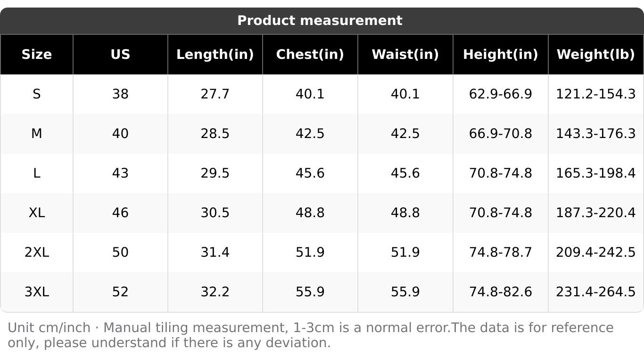This screenshot has height=358, width=644.
Task: Click the 31.4 length cell
Action: [215, 252]
